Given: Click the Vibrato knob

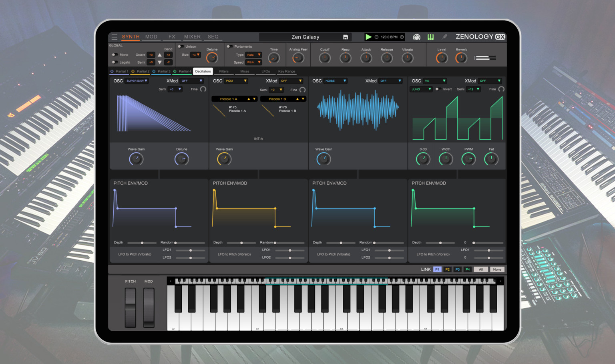Looking at the screenshot, I should [x=407, y=58].
